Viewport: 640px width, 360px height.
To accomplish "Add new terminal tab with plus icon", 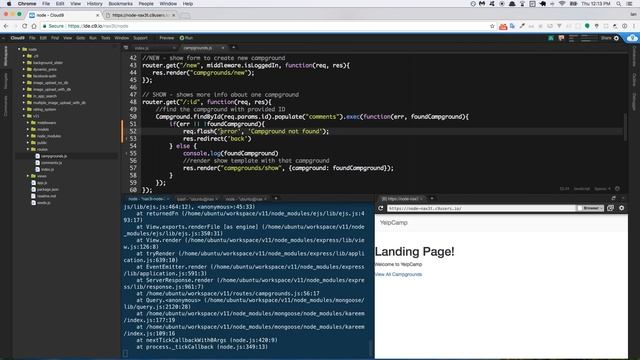I will (x=276, y=198).
